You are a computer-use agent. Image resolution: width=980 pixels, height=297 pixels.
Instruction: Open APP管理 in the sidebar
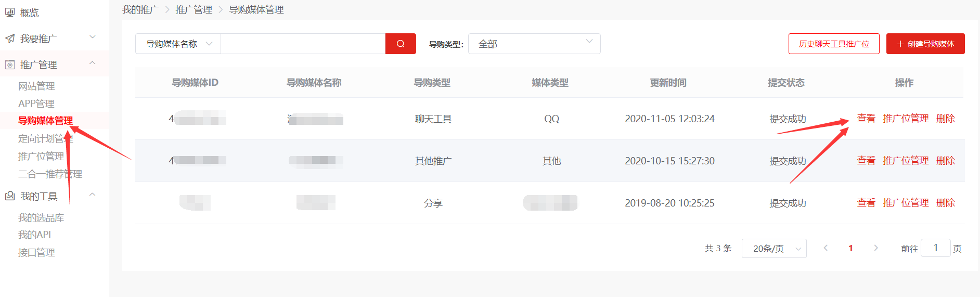coord(36,104)
